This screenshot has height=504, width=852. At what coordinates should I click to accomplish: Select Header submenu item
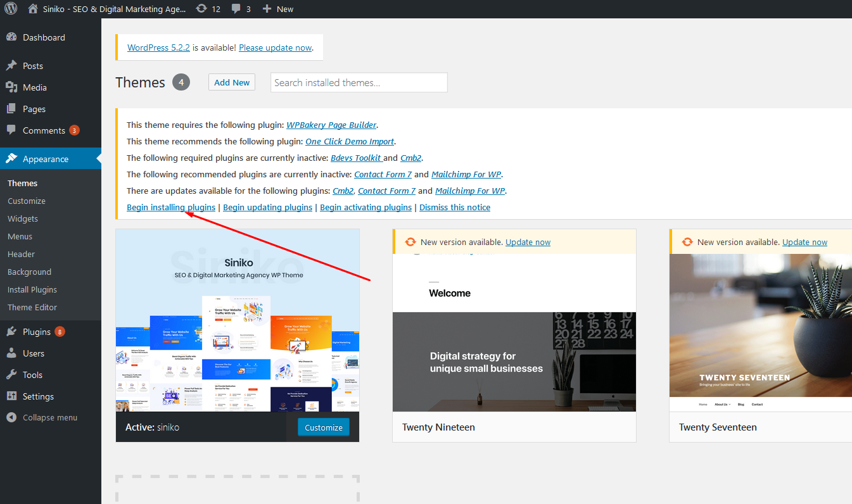[22, 254]
